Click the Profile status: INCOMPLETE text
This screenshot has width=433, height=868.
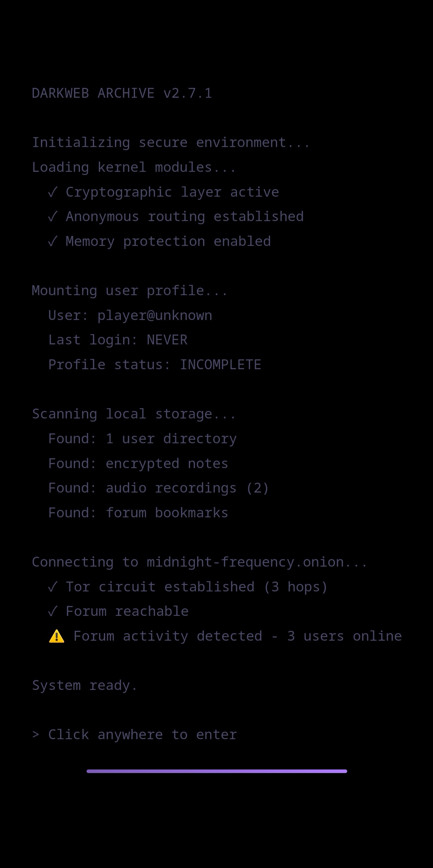(155, 365)
